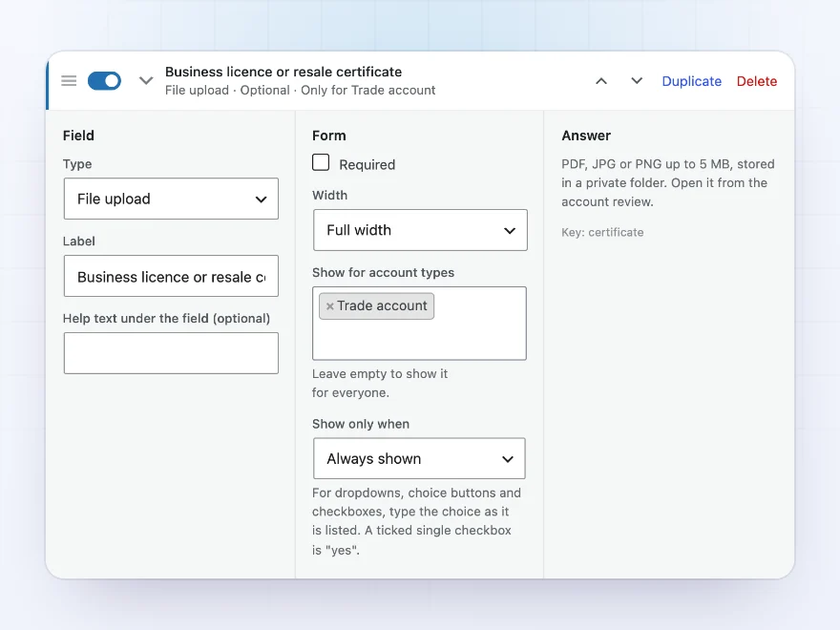Click the Answer section heading
The image size is (840, 630).
click(586, 136)
